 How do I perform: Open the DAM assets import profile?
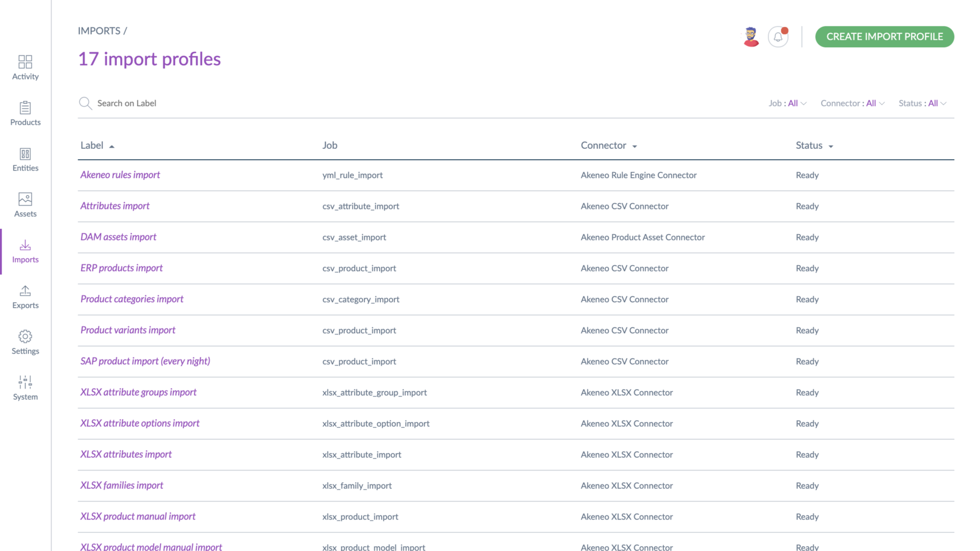coord(119,237)
